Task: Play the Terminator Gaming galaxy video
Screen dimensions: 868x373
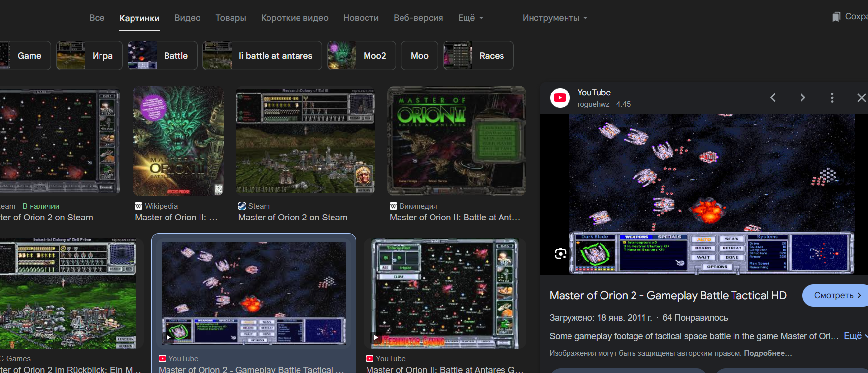Action: 376,338
